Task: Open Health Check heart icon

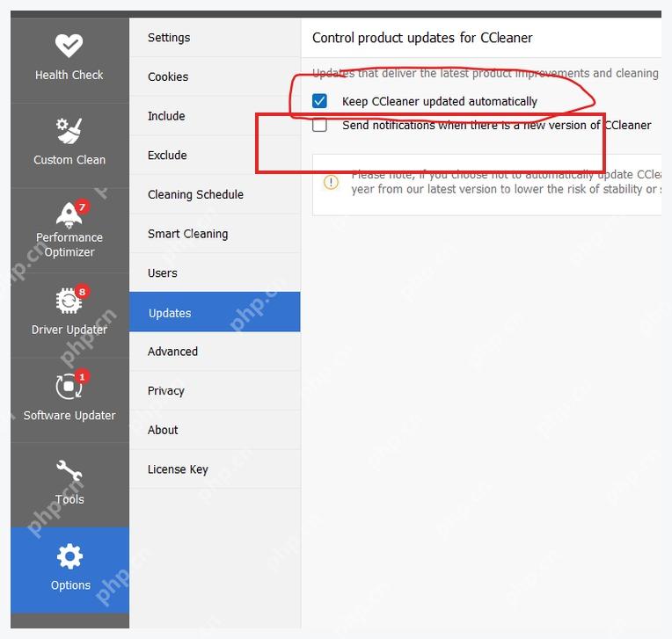Action: 69,46
